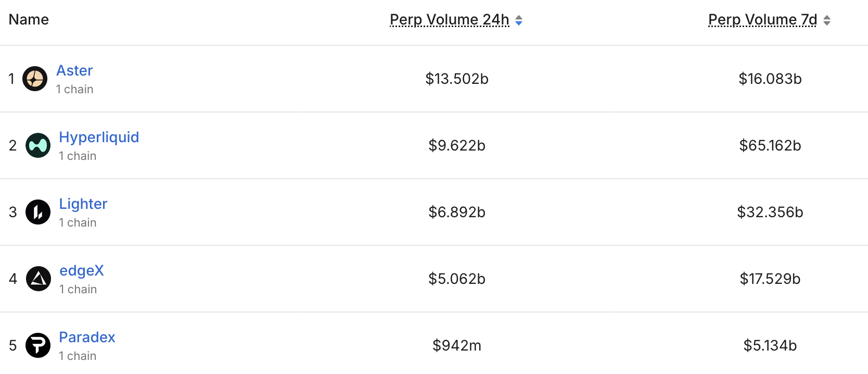Open the edgeX protocol link
The width and height of the screenshot is (868, 374).
[x=82, y=270]
